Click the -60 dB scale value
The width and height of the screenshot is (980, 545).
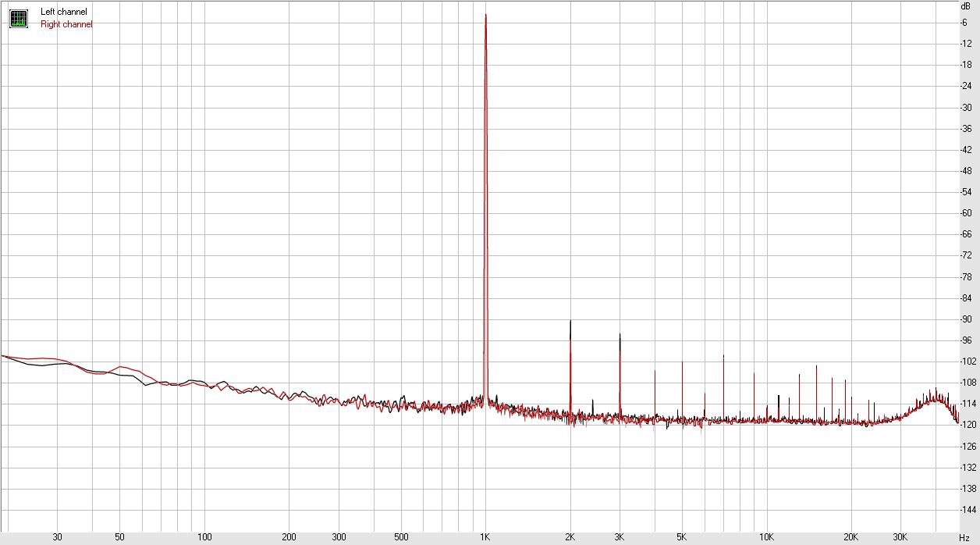pos(966,213)
